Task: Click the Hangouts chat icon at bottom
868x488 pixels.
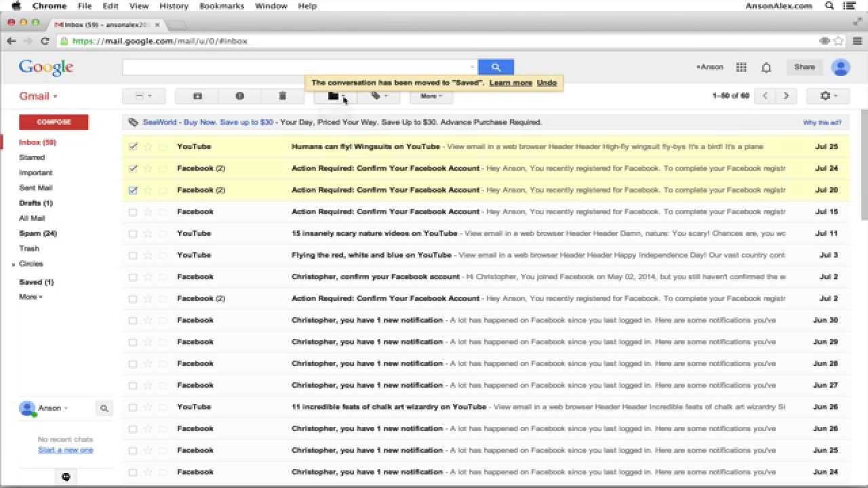Action: coord(66,477)
